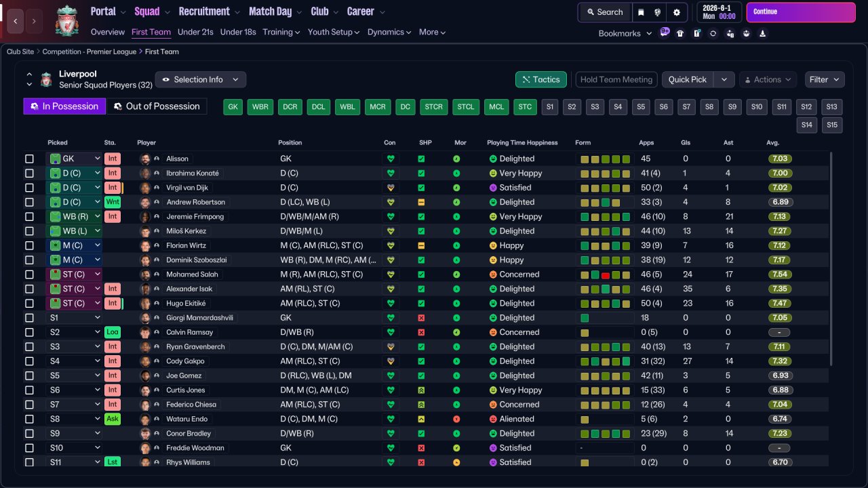
Task: Select the checkbox for Hugo Ekitiké
Action: (x=29, y=304)
